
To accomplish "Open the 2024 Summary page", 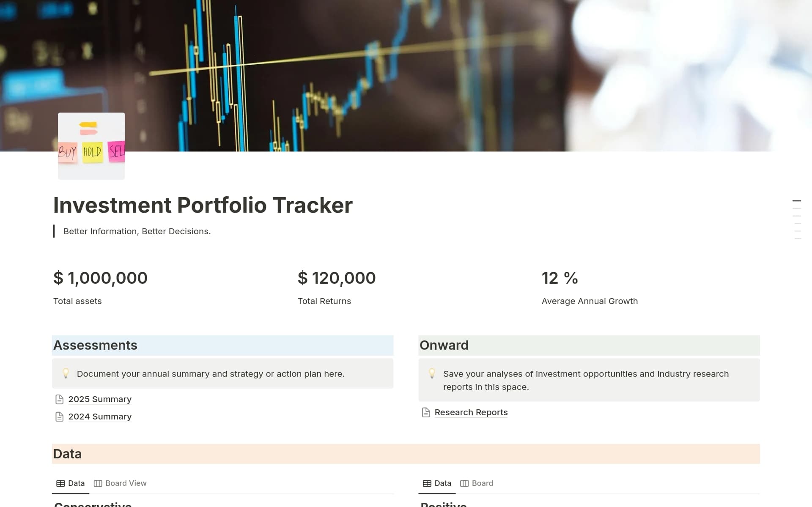I will pyautogui.click(x=100, y=417).
